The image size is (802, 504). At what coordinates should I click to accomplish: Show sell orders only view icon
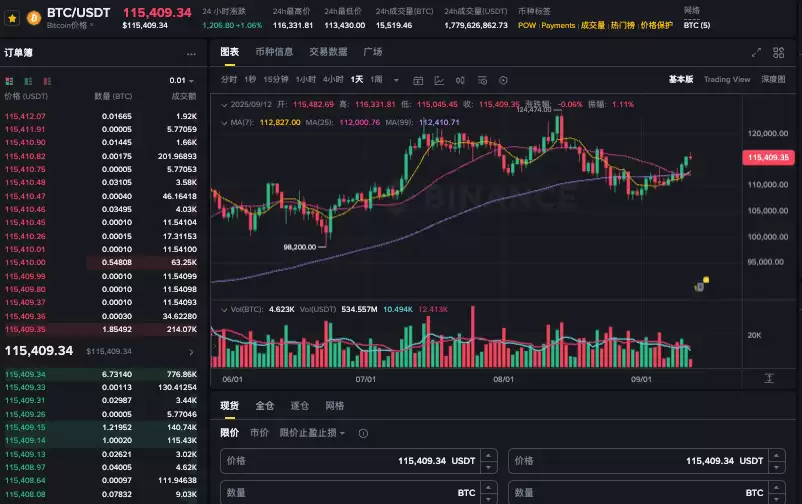point(47,81)
